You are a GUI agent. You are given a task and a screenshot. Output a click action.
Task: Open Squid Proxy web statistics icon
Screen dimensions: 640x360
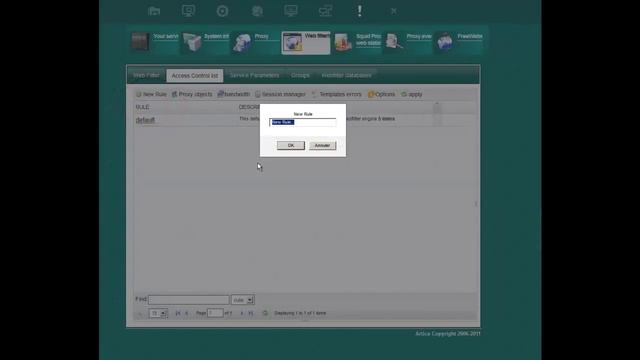[x=343, y=42]
